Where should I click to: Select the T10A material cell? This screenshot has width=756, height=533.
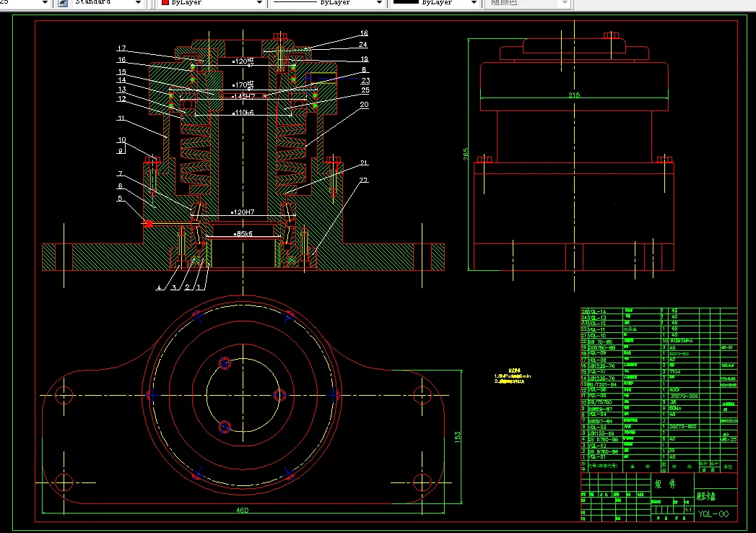675,372
